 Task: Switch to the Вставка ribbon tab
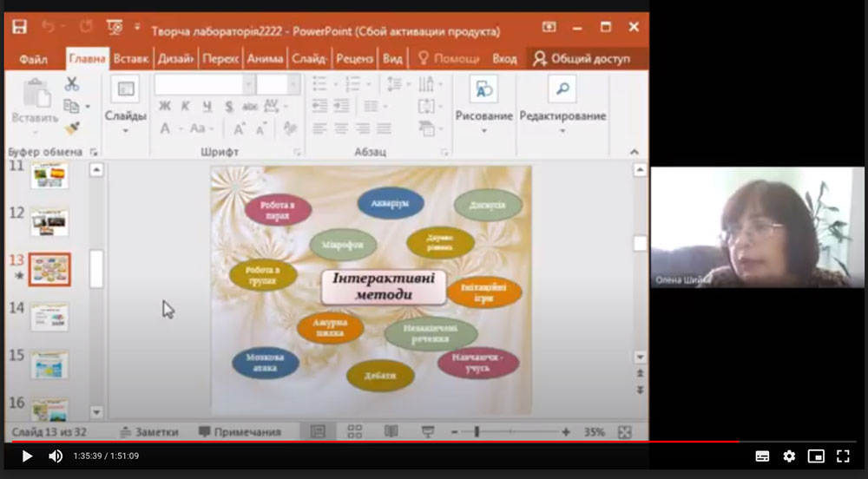point(131,59)
